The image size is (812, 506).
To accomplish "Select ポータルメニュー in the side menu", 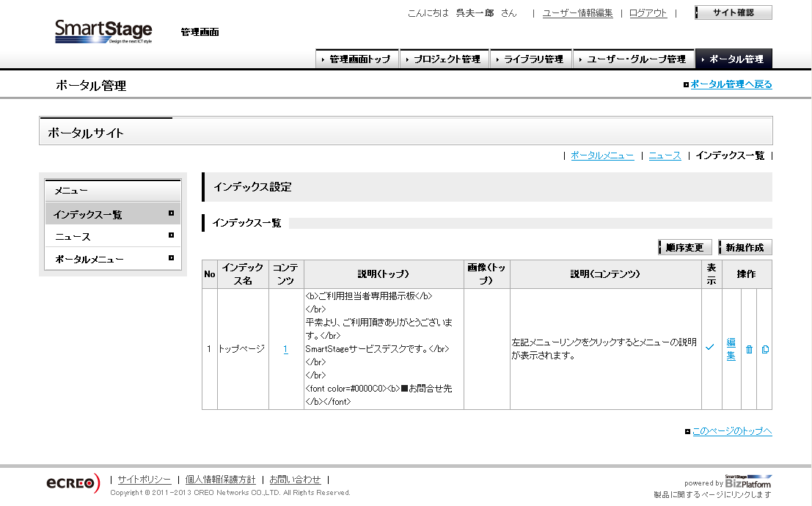I will 113,258.
